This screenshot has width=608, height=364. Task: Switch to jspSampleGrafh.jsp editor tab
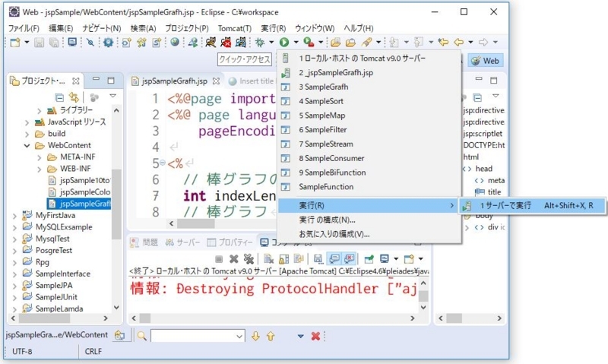174,81
